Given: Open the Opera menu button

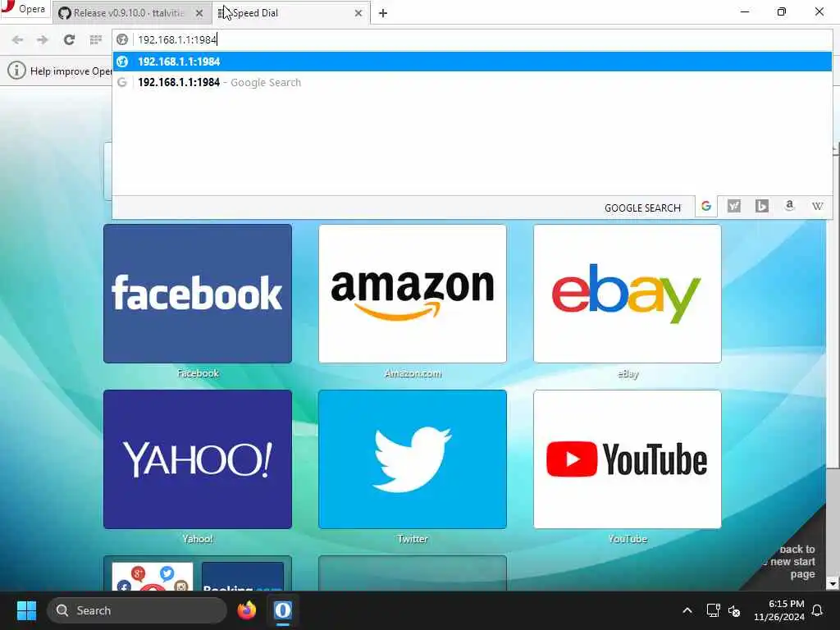Looking at the screenshot, I should click(x=25, y=9).
